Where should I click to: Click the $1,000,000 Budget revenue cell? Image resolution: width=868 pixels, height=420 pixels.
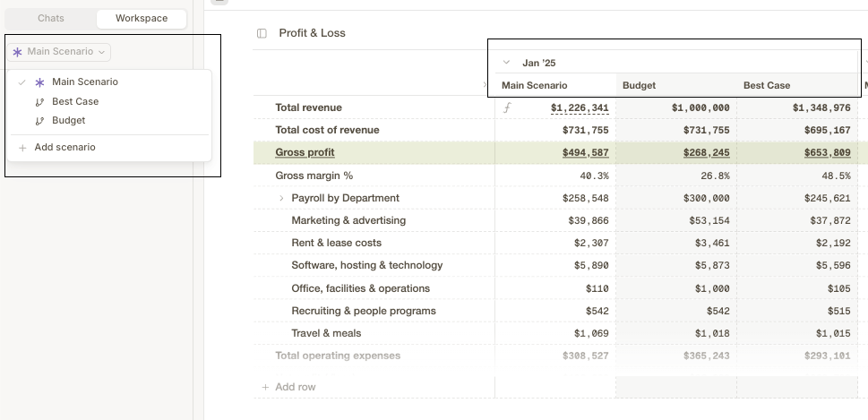[700, 107]
